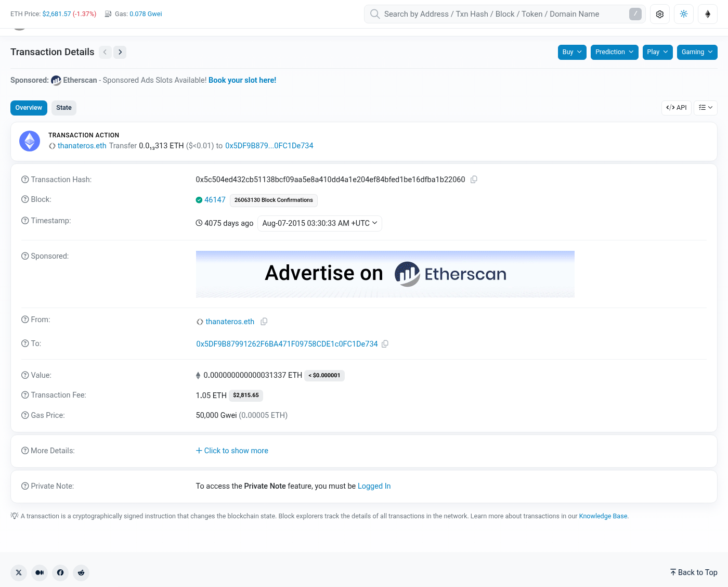Copy the From address thanateros.eth
The image size is (728, 587).
[264, 322]
